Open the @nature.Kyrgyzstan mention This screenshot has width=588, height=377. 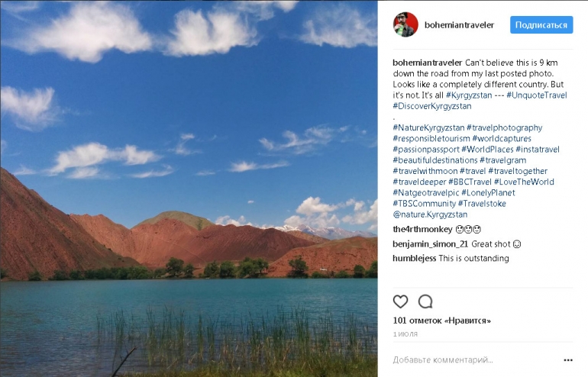click(430, 214)
